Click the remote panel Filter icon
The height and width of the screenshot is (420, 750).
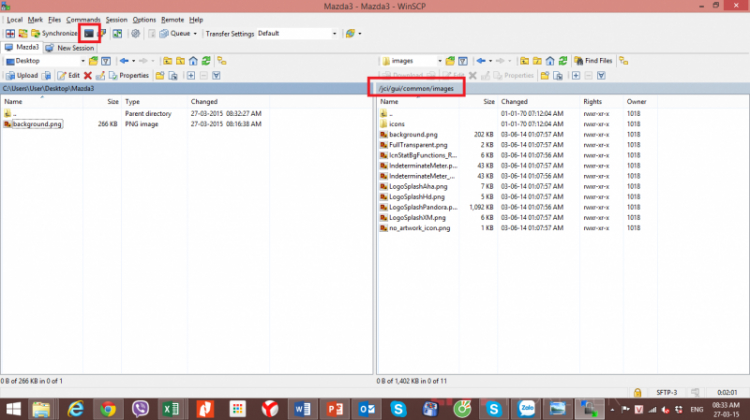[463, 61]
